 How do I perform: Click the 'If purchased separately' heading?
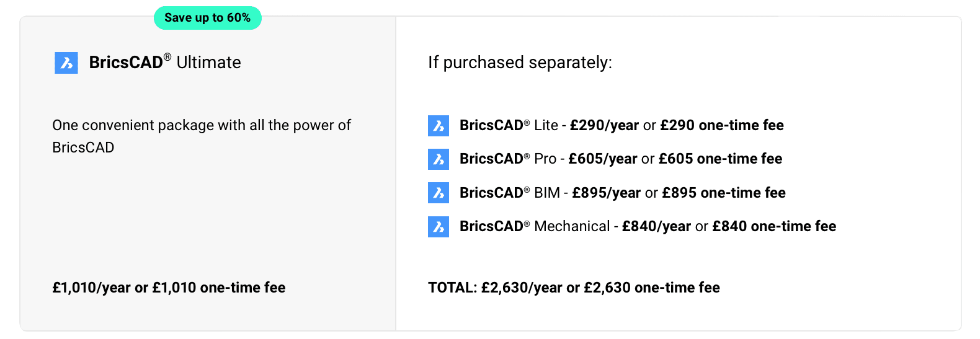520,63
